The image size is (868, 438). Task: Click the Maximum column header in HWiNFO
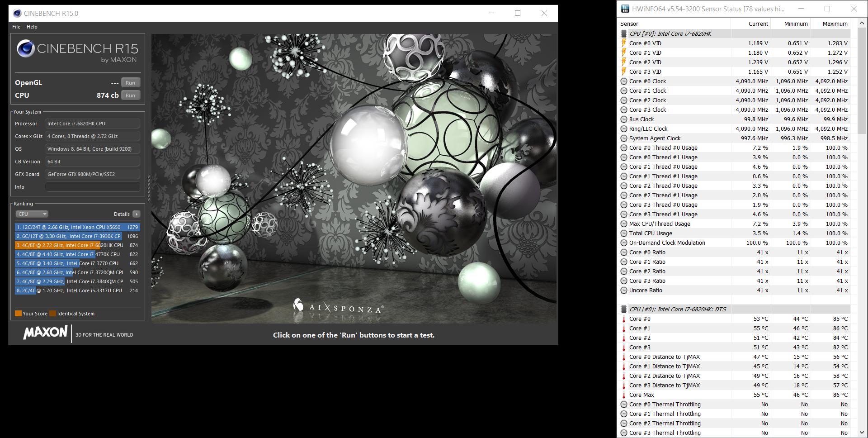[x=830, y=24]
